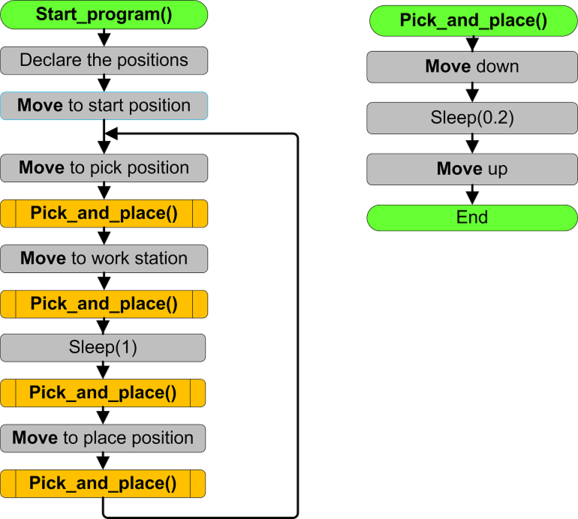Select the last orange Pick_and_place() block
The image size is (578, 519).
tap(103, 484)
